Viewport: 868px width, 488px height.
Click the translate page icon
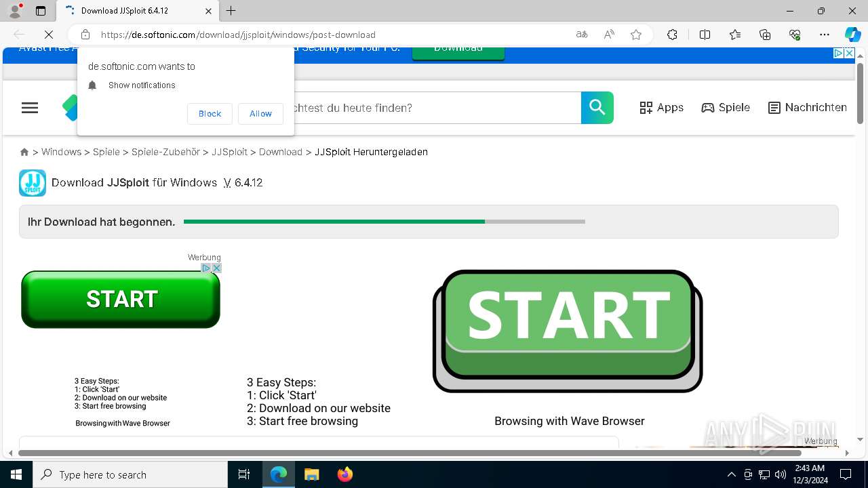click(x=582, y=35)
